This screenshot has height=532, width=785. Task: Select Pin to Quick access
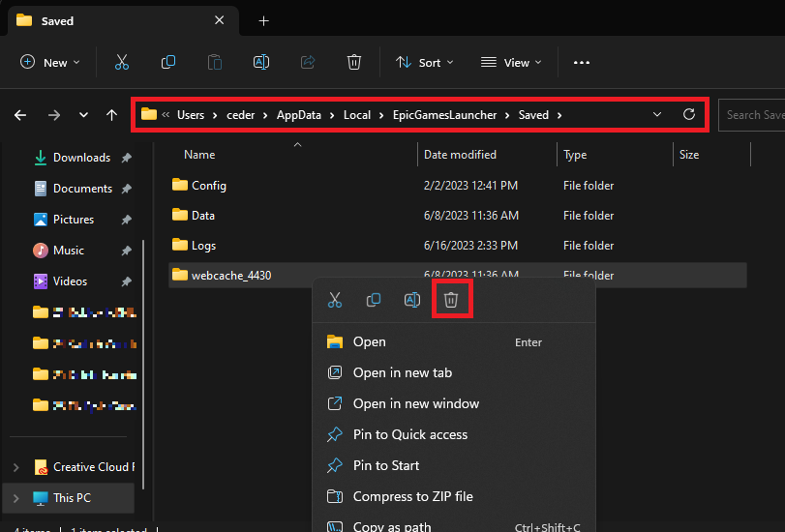(409, 434)
